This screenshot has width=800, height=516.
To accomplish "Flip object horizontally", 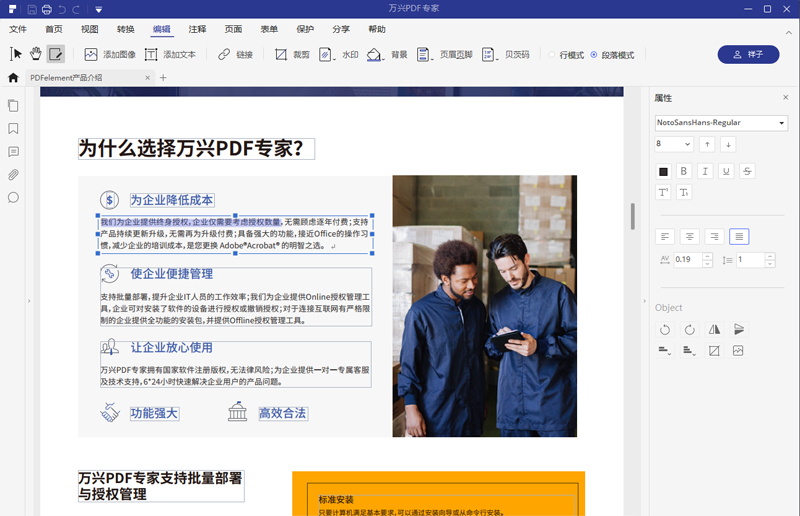I will (714, 330).
